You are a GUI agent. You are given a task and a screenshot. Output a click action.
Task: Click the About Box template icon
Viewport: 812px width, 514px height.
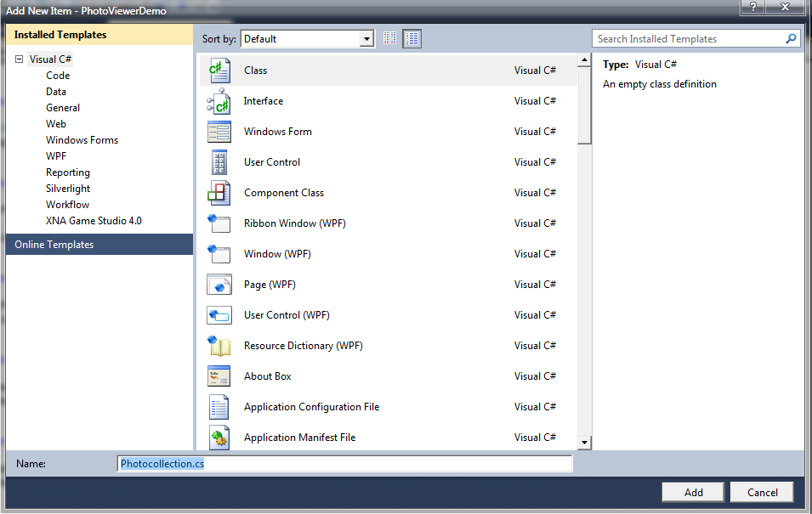(x=219, y=376)
